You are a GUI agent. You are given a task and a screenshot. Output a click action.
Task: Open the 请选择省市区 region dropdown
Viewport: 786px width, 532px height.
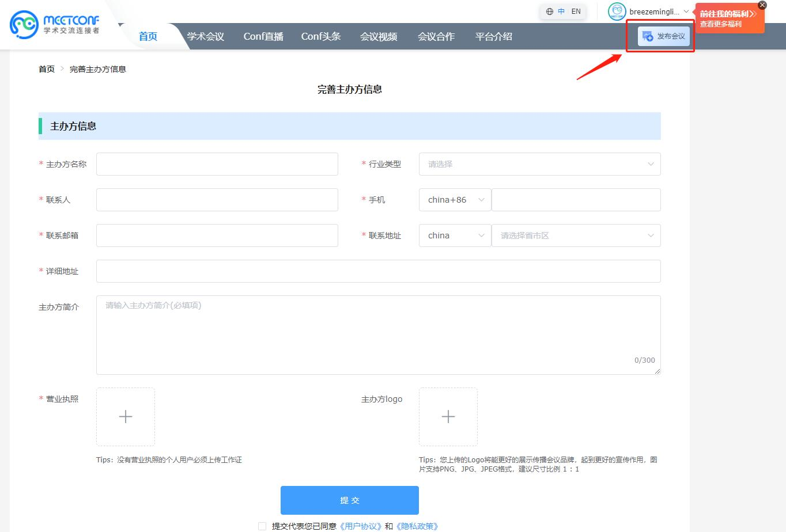click(x=576, y=235)
